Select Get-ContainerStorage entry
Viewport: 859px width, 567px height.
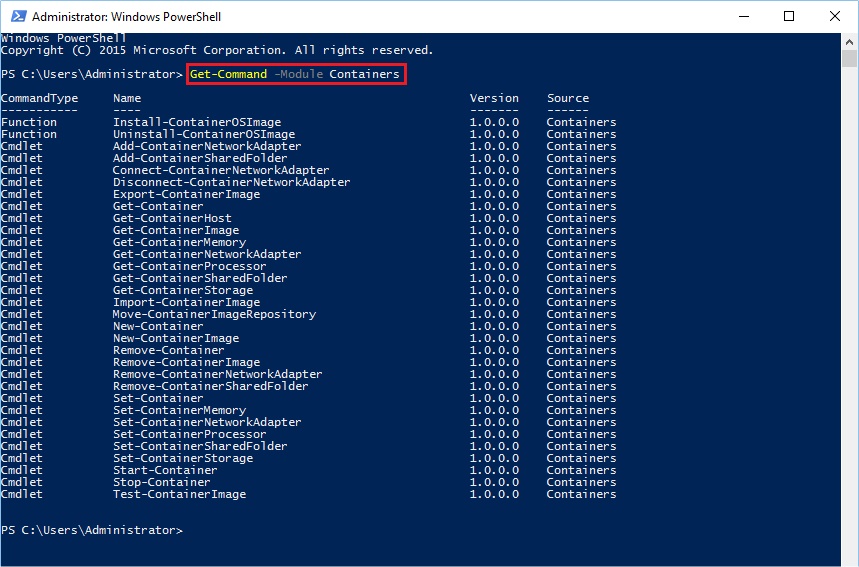click(x=183, y=290)
